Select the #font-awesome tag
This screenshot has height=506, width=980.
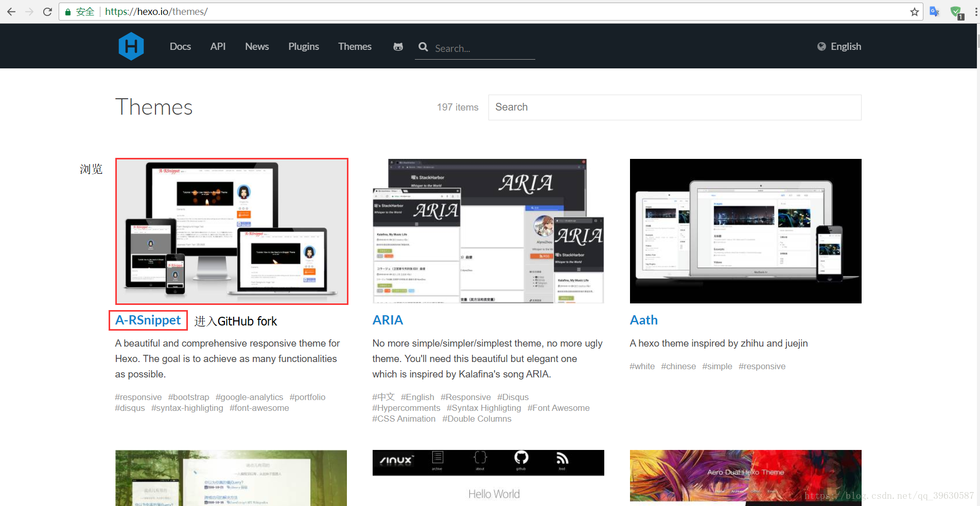point(259,408)
